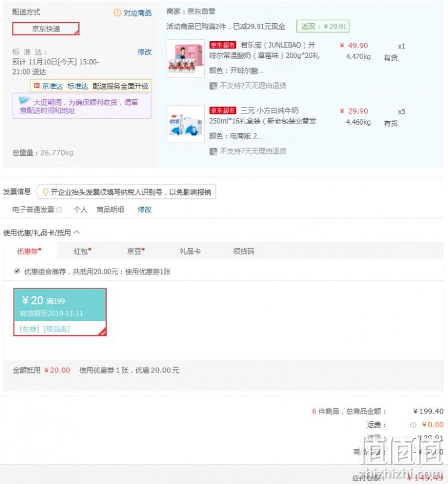Open the 君乐宝 yogurt product thumbnail

186,58
